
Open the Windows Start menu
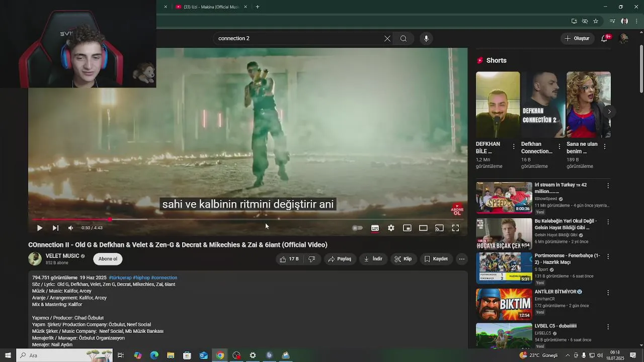pos(8,355)
